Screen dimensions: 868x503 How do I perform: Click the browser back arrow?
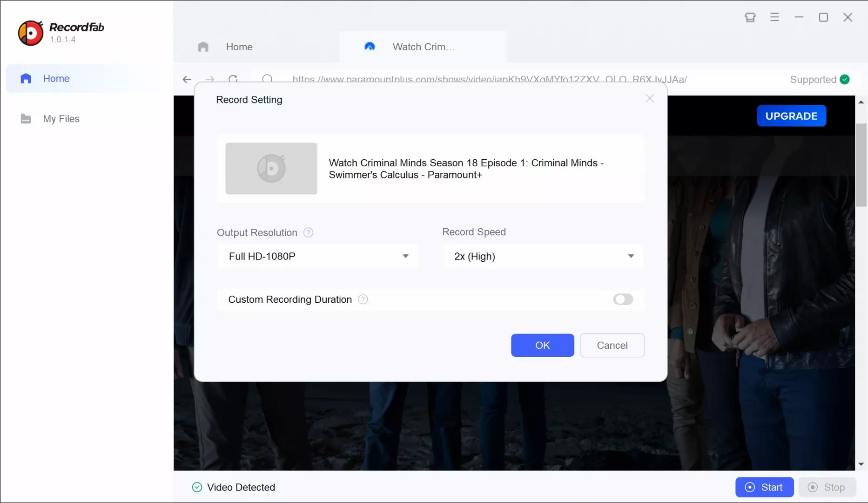pyautogui.click(x=187, y=80)
